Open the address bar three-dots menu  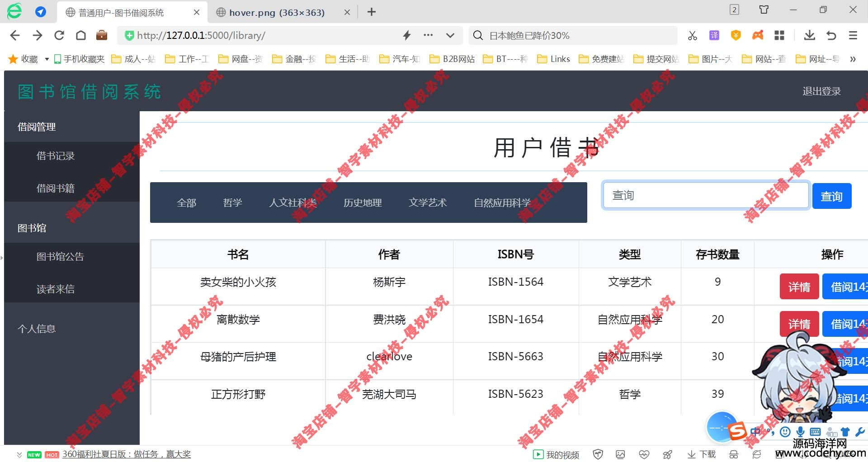(428, 35)
